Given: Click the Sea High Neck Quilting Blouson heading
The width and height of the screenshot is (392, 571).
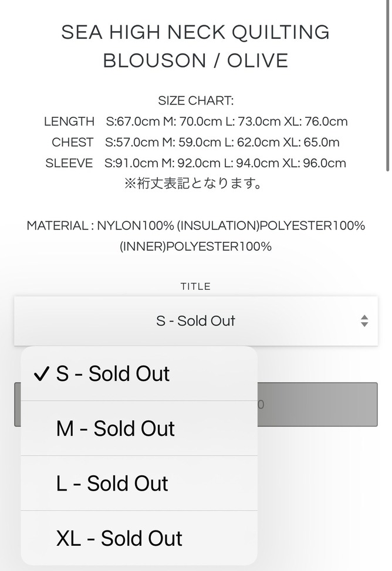Looking at the screenshot, I should click(195, 46).
